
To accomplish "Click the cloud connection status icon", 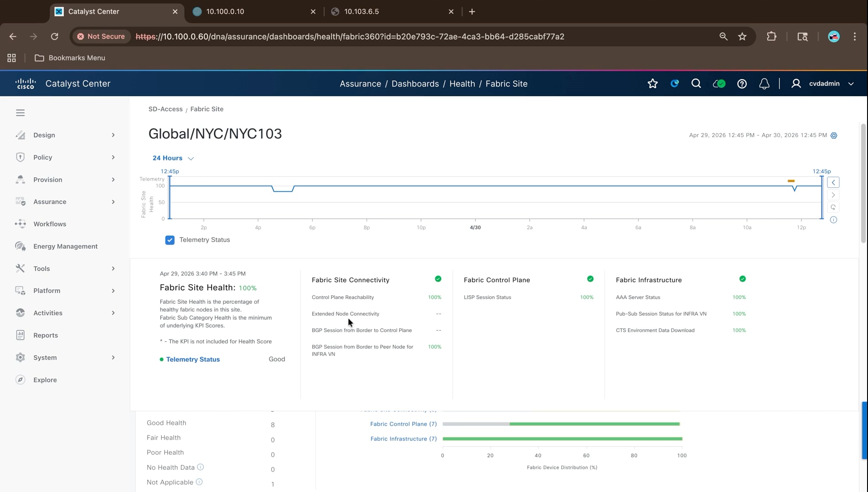I will point(719,83).
